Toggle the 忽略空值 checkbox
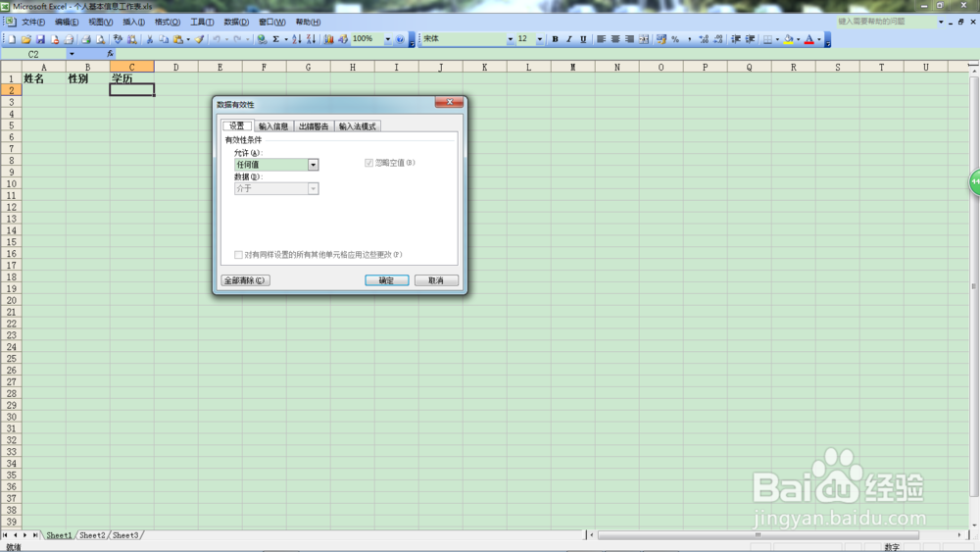Screen dimensions: 980x552 click(x=368, y=163)
